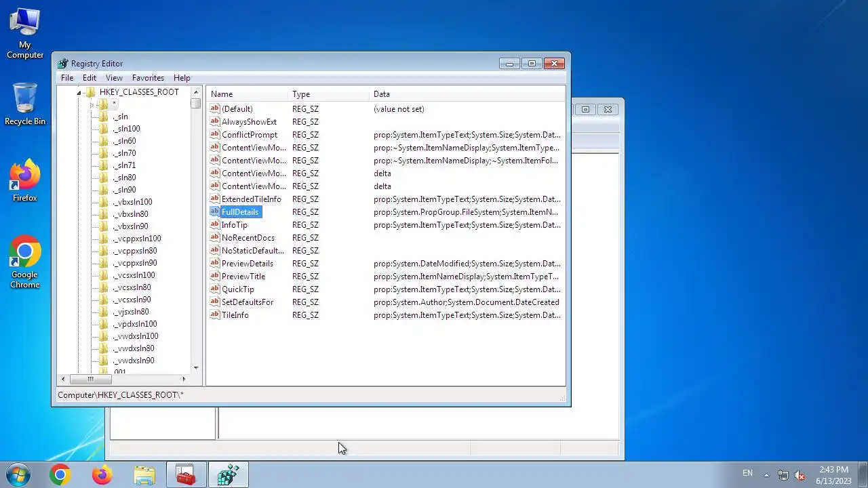This screenshot has height=488, width=868.
Task: Click the red toolbox taskbar icon
Action: tap(185, 475)
